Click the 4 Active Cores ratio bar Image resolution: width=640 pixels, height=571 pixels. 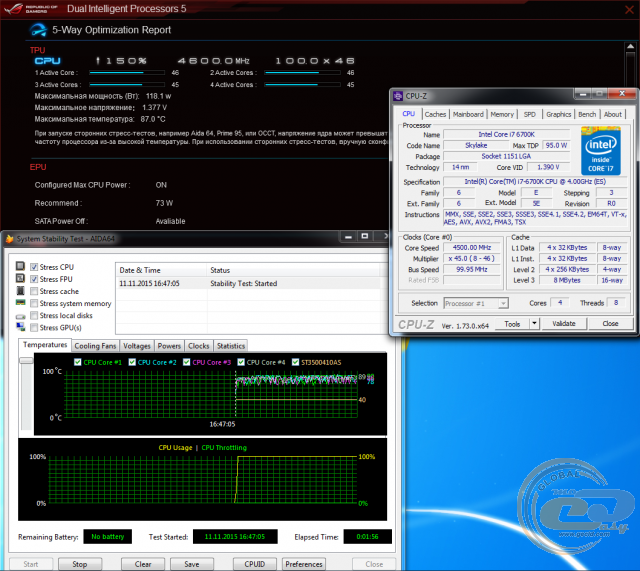[302, 84]
